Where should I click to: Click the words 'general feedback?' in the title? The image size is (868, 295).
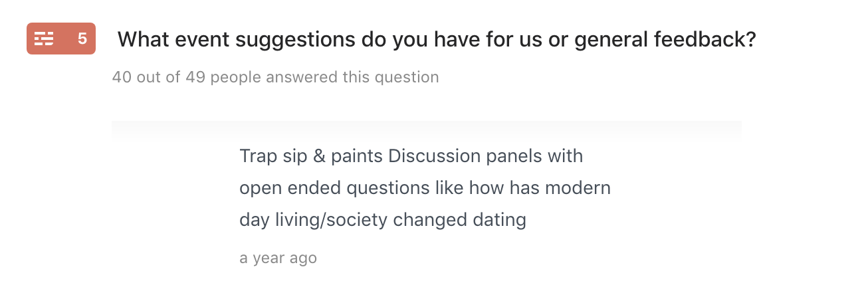[665, 40]
